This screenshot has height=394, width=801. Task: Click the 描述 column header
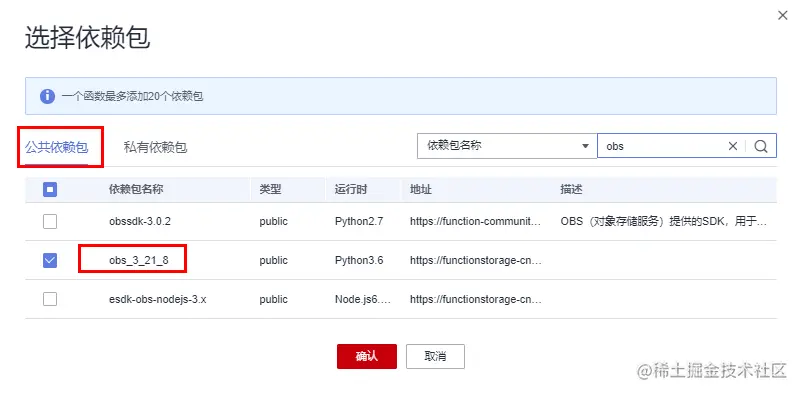[571, 190]
